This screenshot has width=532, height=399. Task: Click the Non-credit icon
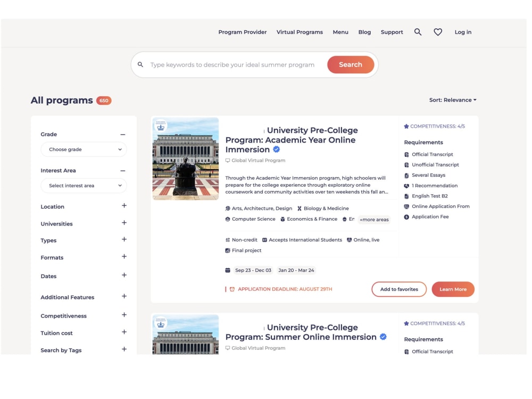[228, 240]
